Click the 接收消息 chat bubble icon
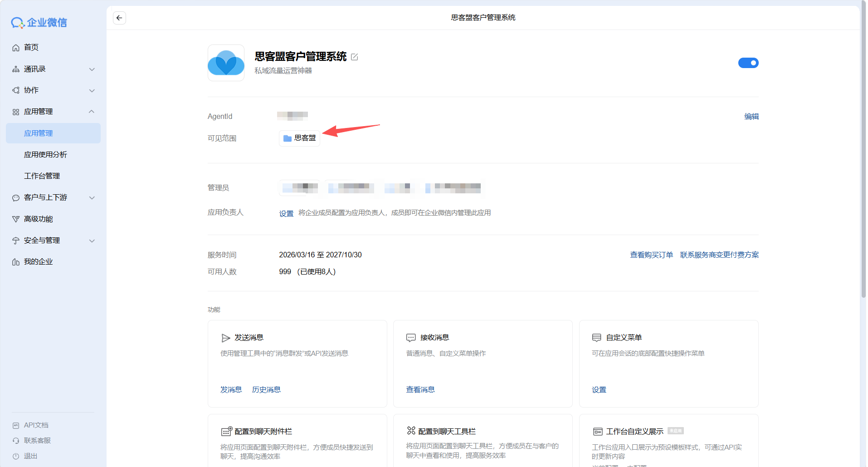868x467 pixels. pos(411,338)
